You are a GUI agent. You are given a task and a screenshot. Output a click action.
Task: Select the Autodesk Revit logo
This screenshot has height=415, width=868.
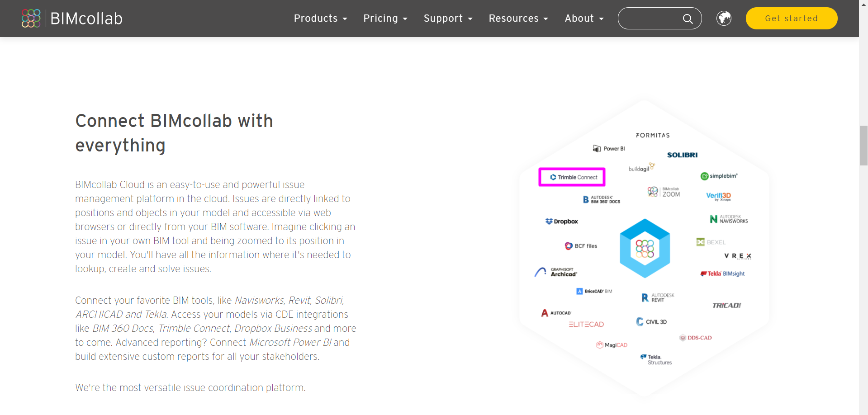pyautogui.click(x=658, y=297)
